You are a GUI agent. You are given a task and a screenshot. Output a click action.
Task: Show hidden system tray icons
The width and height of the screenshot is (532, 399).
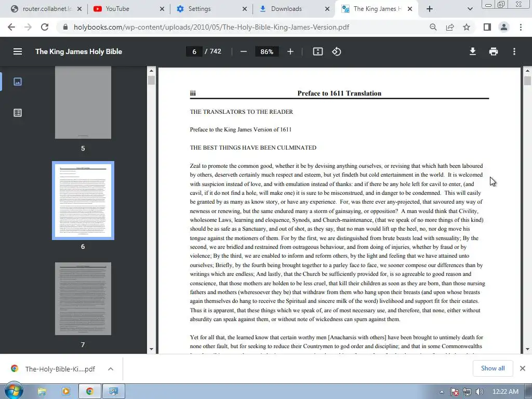[x=442, y=392]
